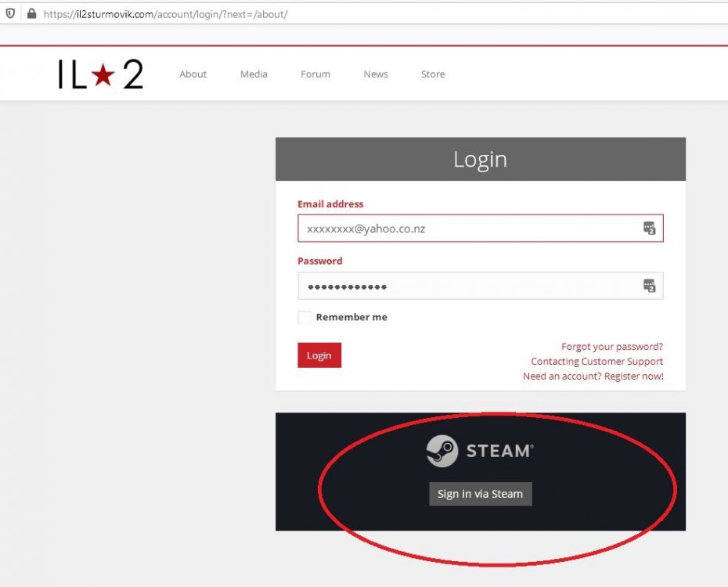The height and width of the screenshot is (587, 728).
Task: Open the About menu item
Action: (193, 74)
